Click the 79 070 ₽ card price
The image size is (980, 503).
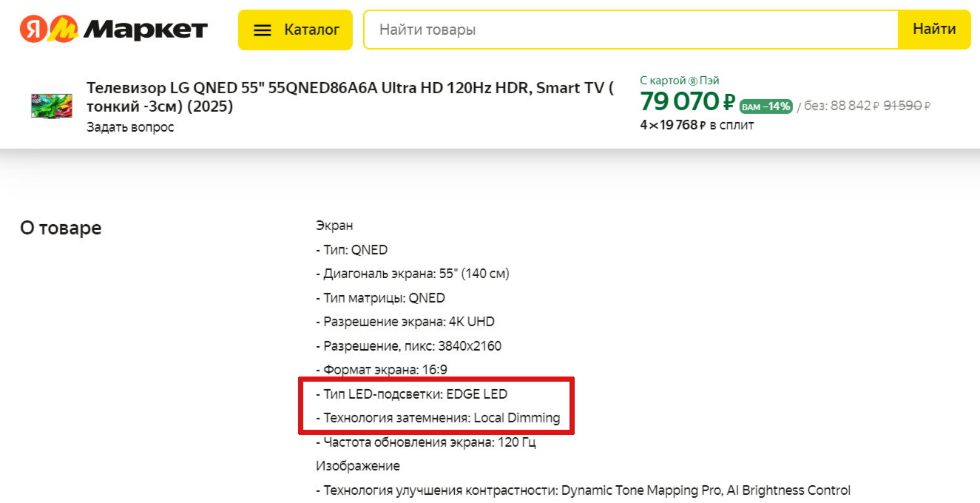687,101
